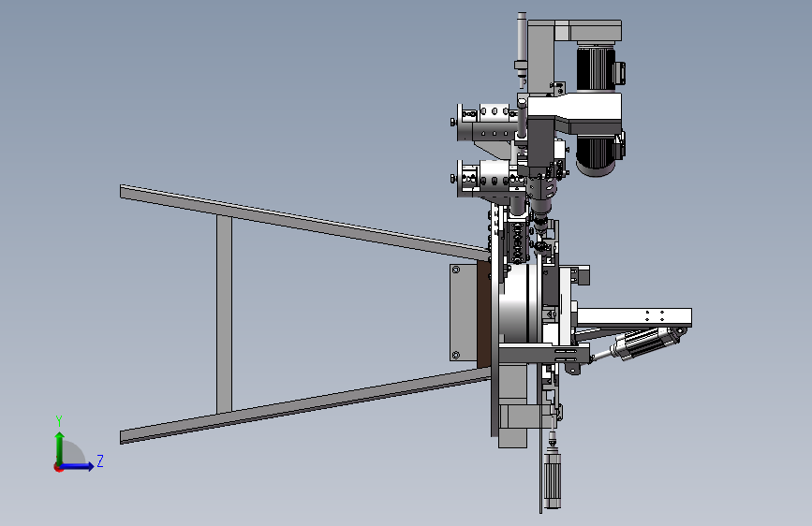Select the white gearbox housing beside motor

pyautogui.click(x=574, y=114)
